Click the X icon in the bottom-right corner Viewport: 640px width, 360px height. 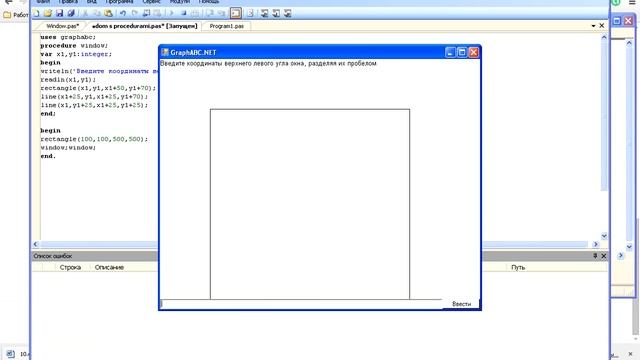pos(630,354)
